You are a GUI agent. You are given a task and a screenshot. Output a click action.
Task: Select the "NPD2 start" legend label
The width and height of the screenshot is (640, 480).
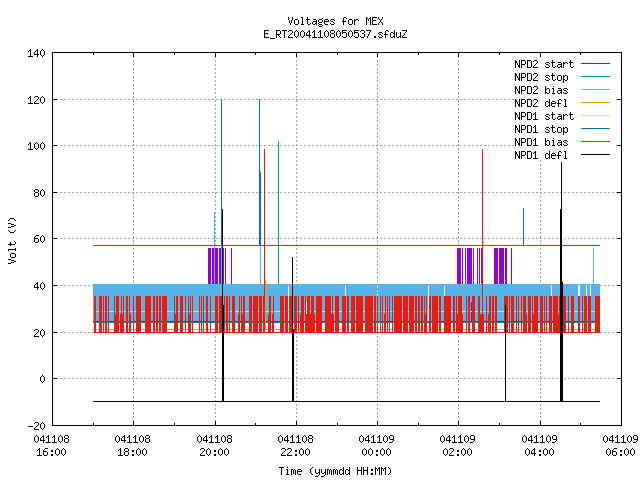click(544, 64)
